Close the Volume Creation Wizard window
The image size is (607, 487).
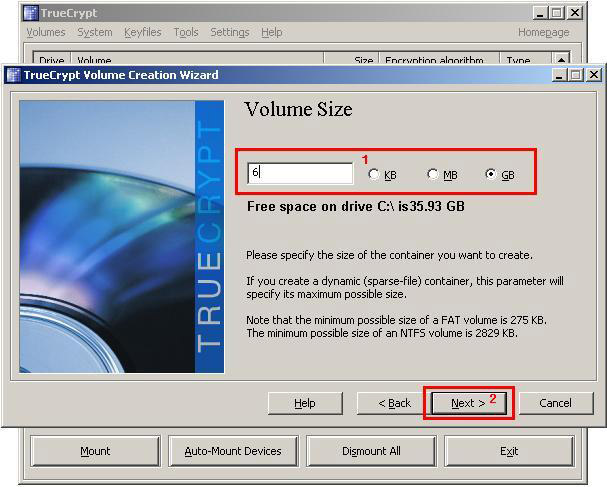[594, 75]
